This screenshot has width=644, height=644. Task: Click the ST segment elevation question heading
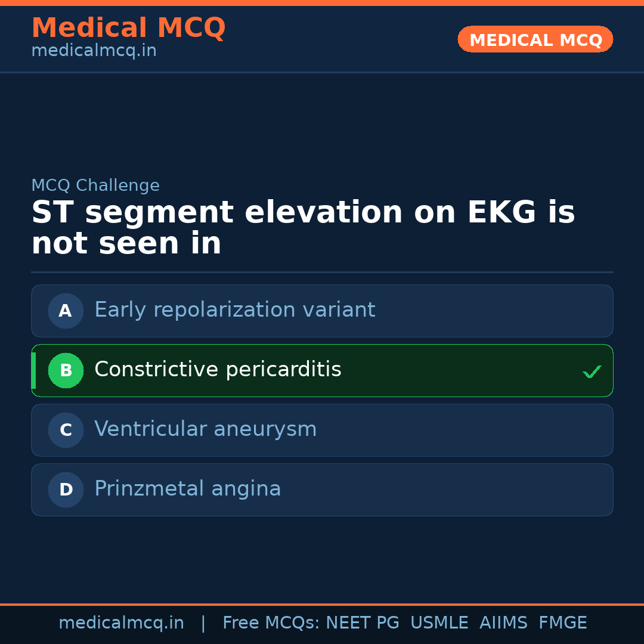(x=303, y=228)
